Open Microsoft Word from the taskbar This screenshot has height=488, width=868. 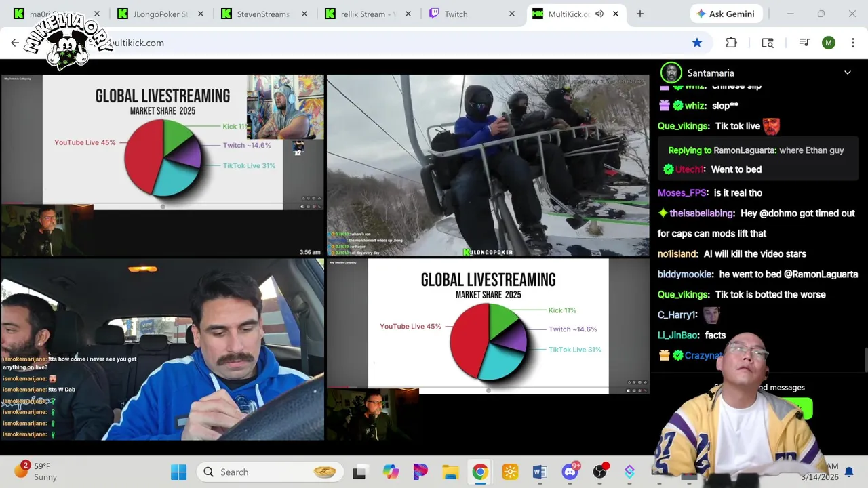click(x=540, y=472)
